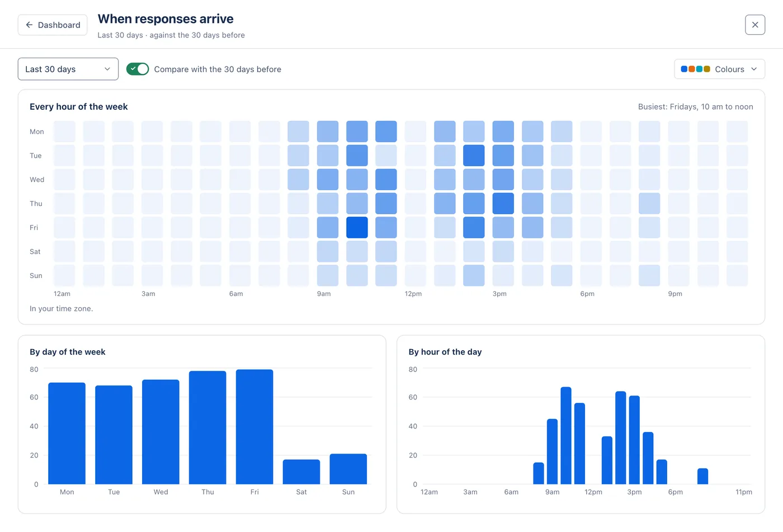Turn off the compare with 30 days before toggle
The width and height of the screenshot is (783, 532).
pos(138,69)
